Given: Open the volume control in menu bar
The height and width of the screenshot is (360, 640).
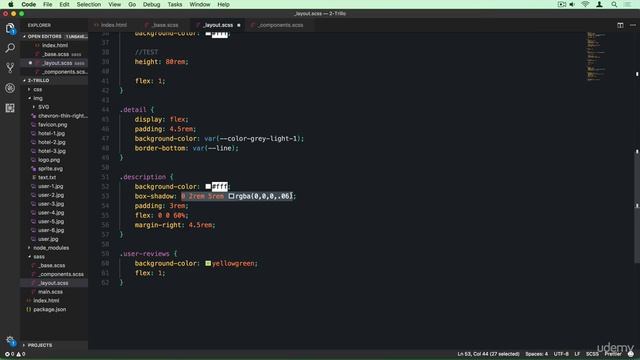Looking at the screenshot, I should 572,4.
